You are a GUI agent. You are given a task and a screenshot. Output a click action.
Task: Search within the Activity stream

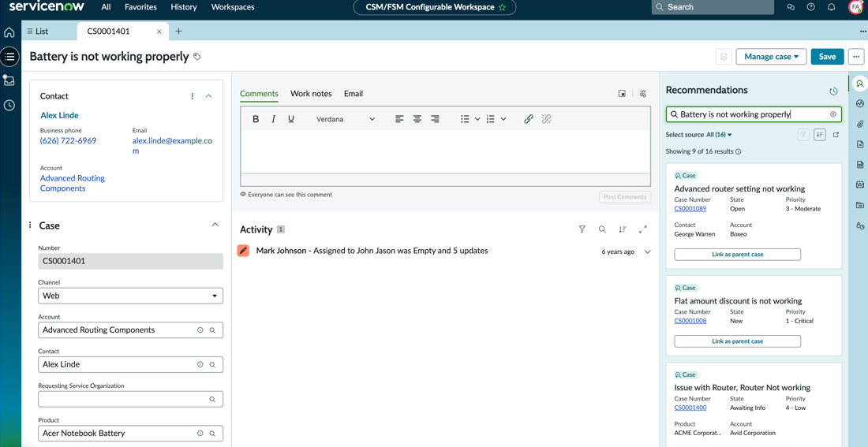point(602,229)
